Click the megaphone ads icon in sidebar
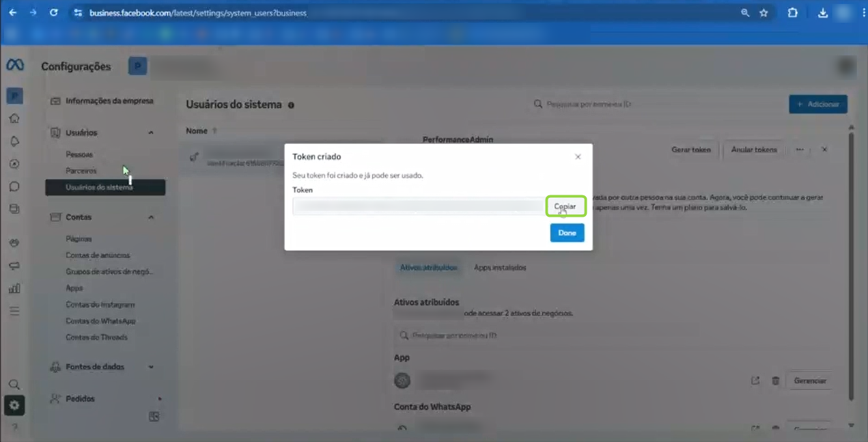 pyautogui.click(x=14, y=266)
